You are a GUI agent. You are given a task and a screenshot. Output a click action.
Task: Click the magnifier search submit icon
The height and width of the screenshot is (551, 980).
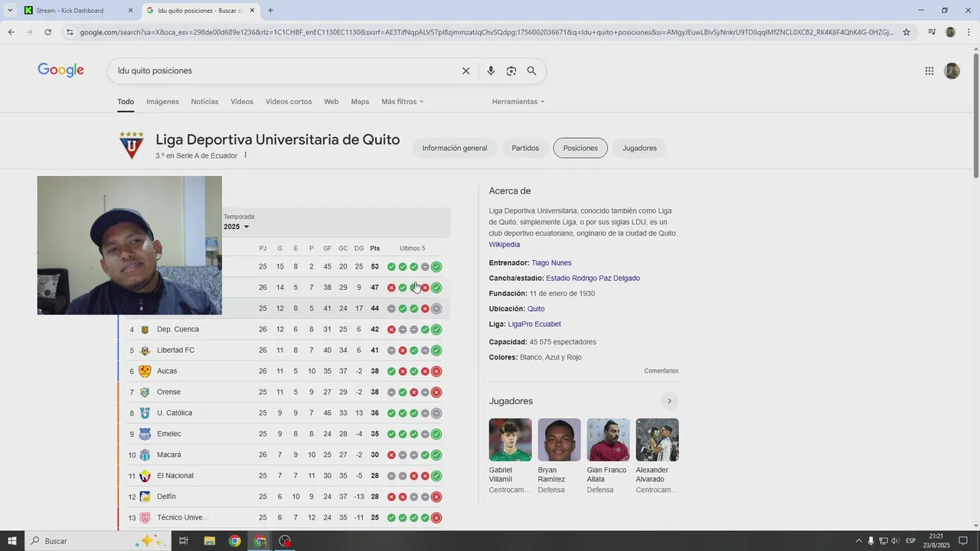531,70
